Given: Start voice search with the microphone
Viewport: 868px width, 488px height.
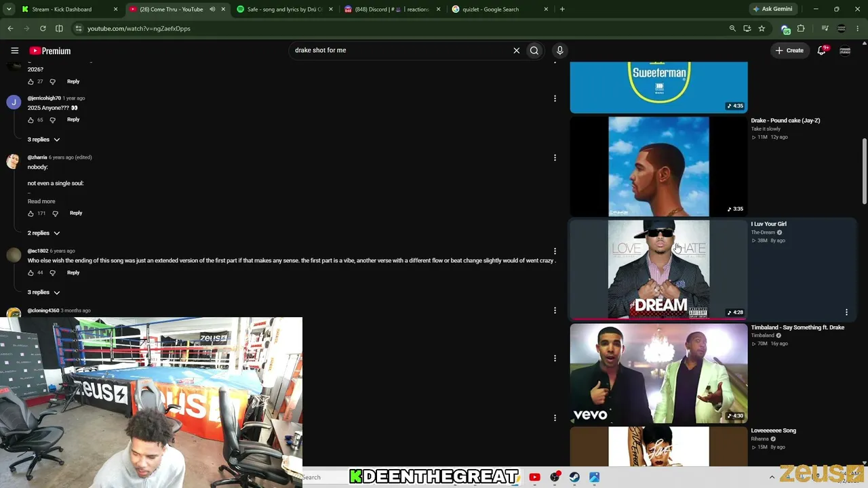Looking at the screenshot, I should (x=559, y=50).
